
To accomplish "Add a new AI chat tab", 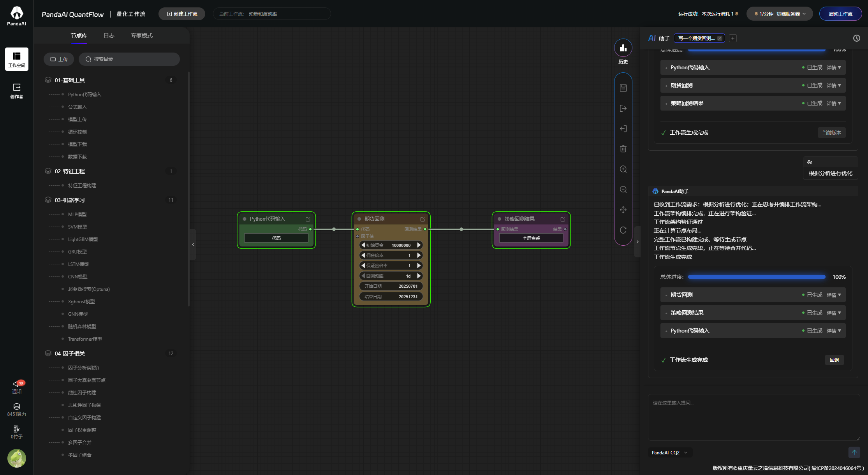I will (733, 38).
